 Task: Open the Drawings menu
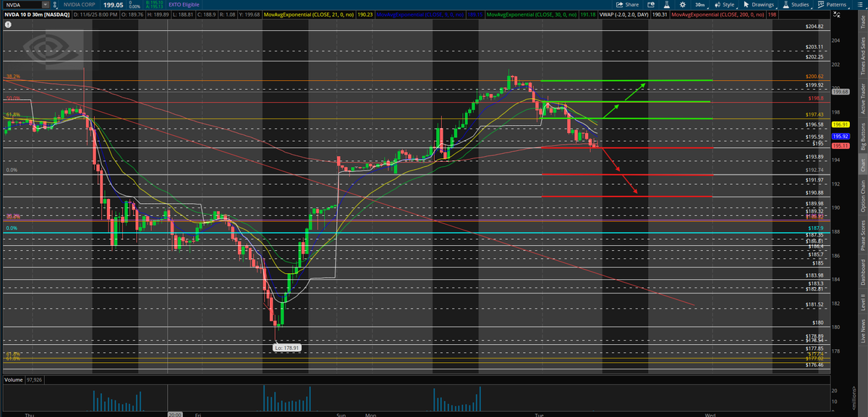click(x=758, y=4)
